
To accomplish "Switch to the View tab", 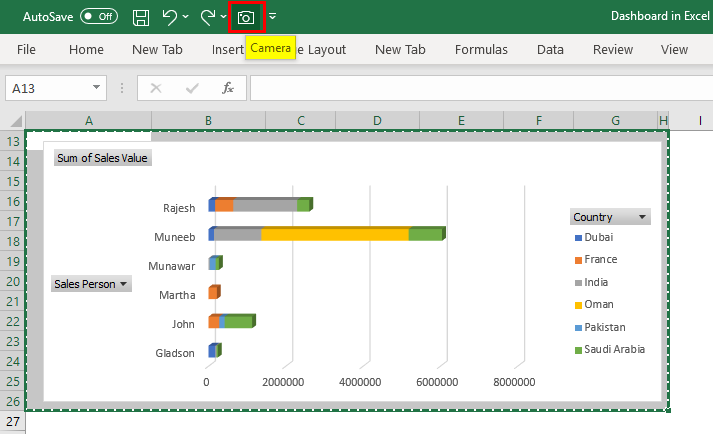I will [674, 49].
